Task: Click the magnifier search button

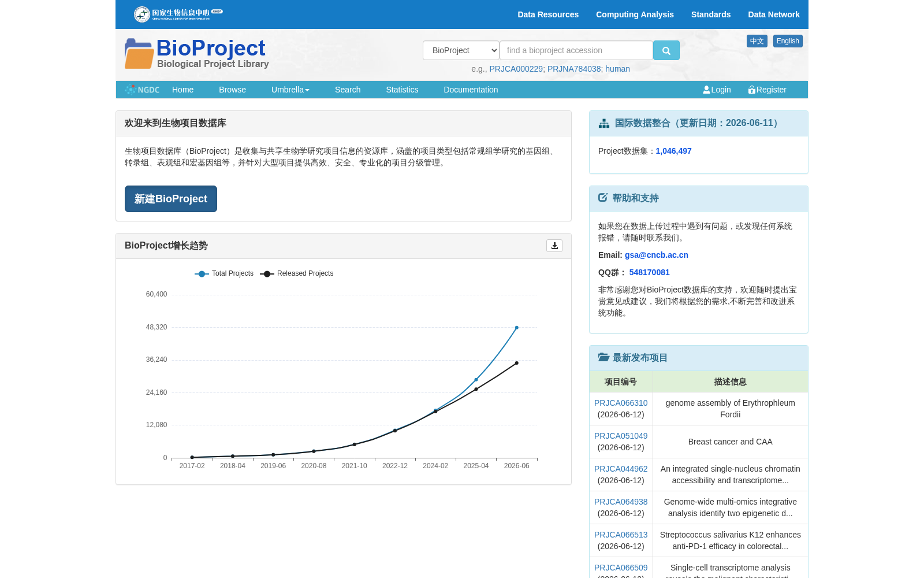Action: tap(666, 50)
